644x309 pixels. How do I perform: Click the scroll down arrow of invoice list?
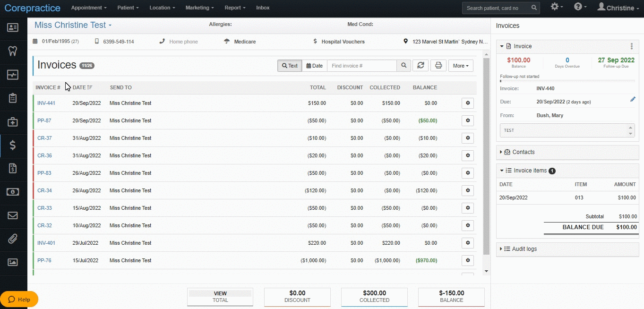pyautogui.click(x=487, y=271)
